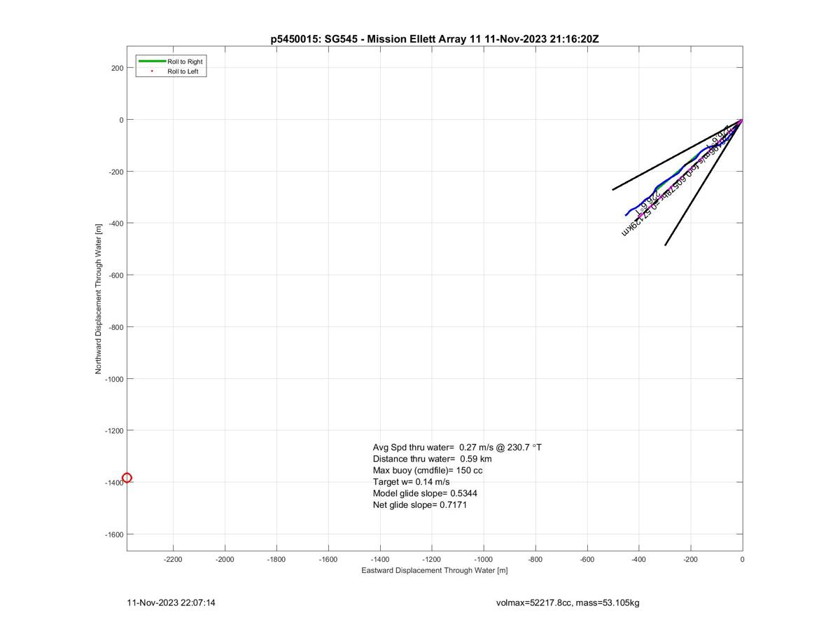
Task: Click the 'Distance thru water= 0.59 km' text
Action: 432,459
